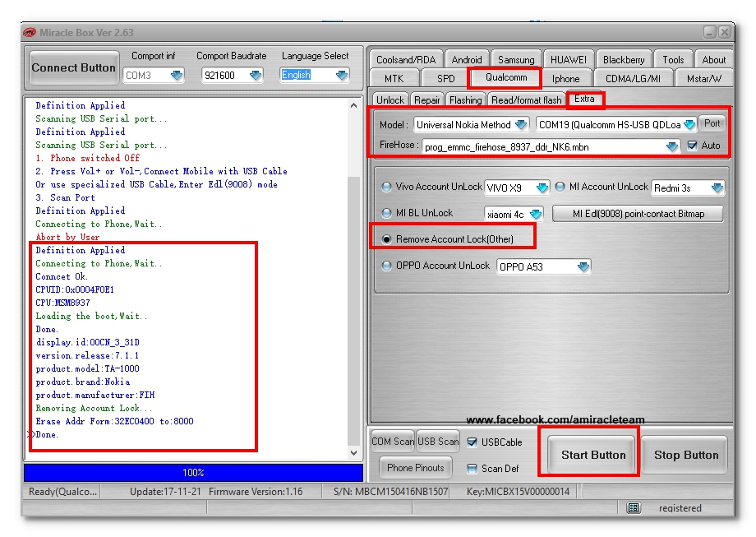Click the COM Scan button
Viewport: 756px width, 537px height.
(393, 442)
